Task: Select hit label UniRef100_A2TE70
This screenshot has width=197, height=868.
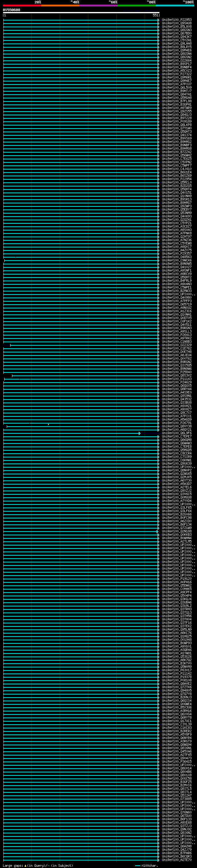Action: click(176, 860)
